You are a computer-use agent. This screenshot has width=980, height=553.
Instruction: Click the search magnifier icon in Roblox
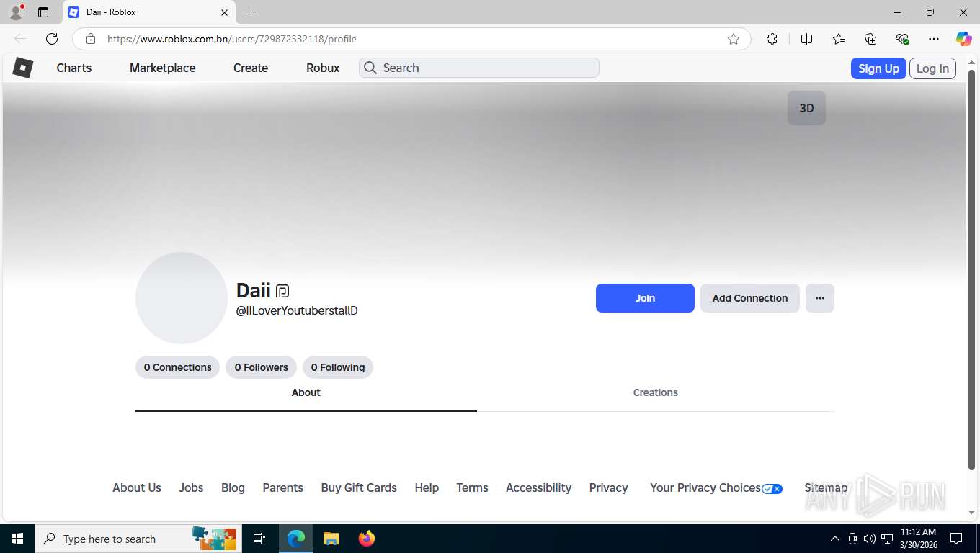coord(370,68)
